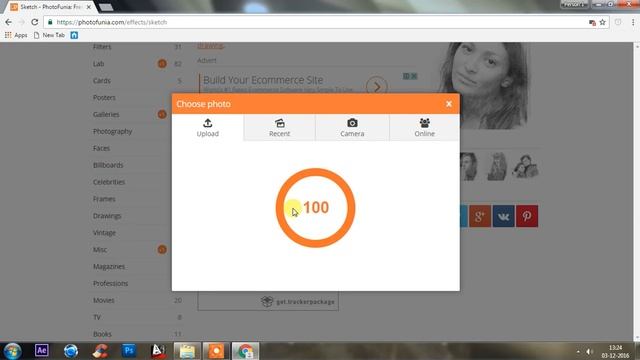
Task: Reload the PhotoFunia page
Action: click(x=35, y=22)
